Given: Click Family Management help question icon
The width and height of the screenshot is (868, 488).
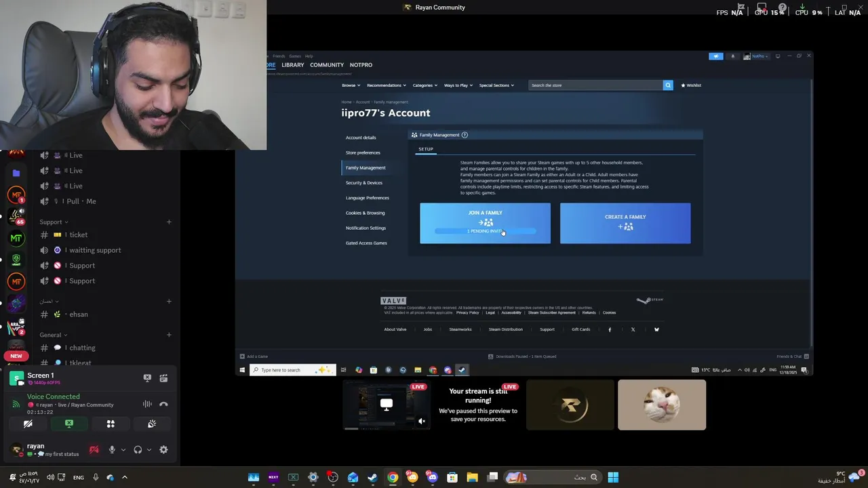Looking at the screenshot, I should coord(465,135).
